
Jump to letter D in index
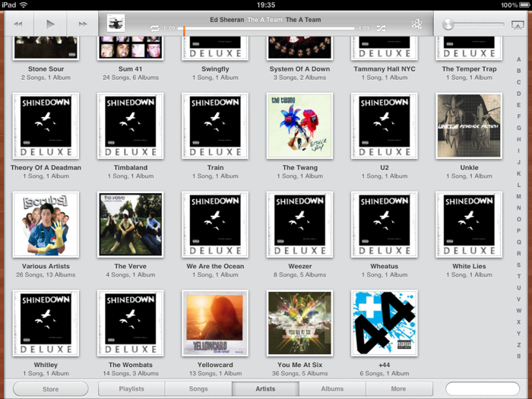(518, 93)
